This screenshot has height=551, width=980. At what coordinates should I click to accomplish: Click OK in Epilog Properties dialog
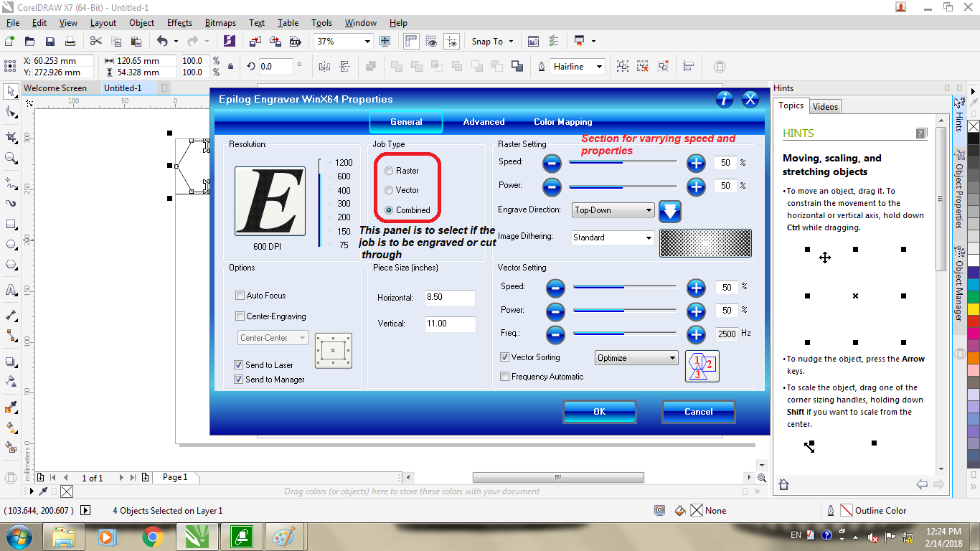(600, 412)
